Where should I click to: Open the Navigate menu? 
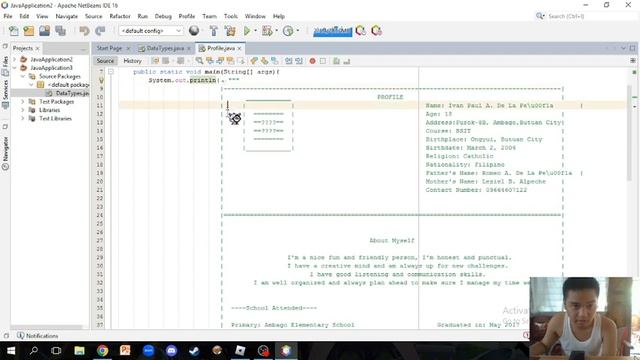tap(67, 16)
